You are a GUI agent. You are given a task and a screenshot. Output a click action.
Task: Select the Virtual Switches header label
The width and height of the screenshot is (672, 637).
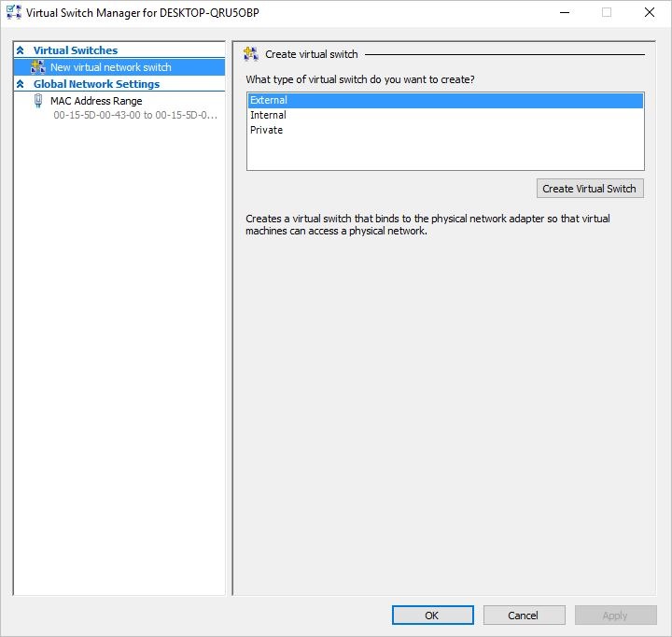(x=76, y=50)
